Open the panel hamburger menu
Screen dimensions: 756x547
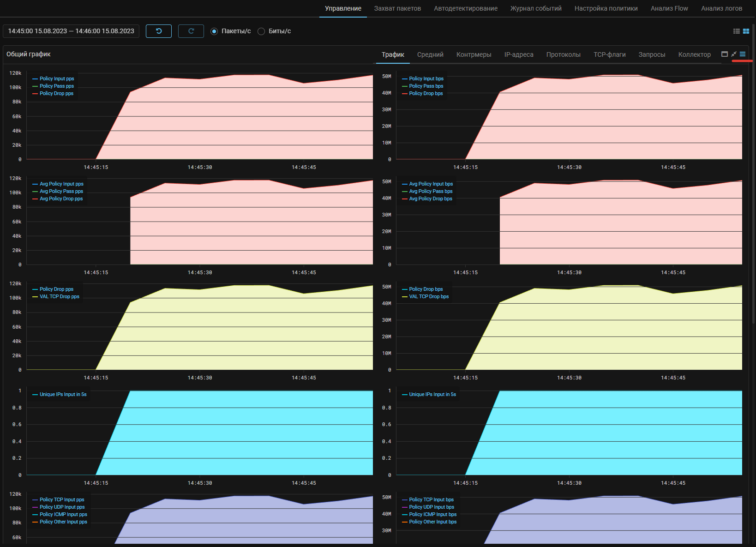click(x=743, y=54)
